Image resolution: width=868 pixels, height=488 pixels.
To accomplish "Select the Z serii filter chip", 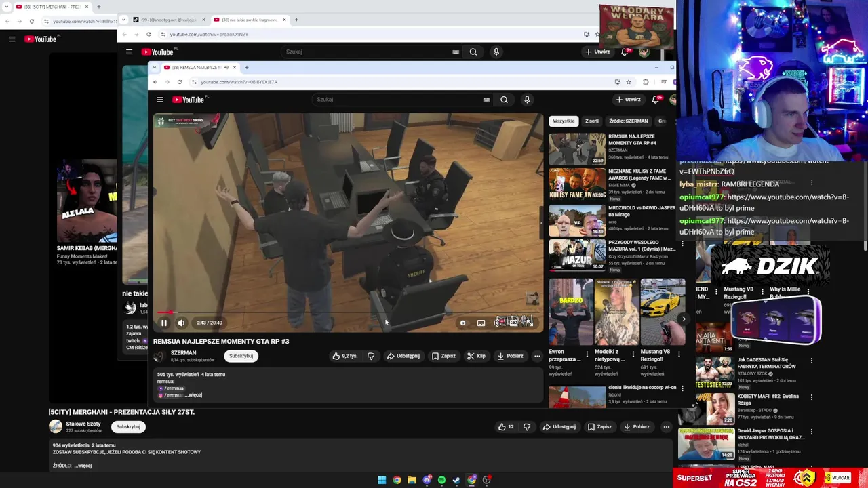I will 592,121.
